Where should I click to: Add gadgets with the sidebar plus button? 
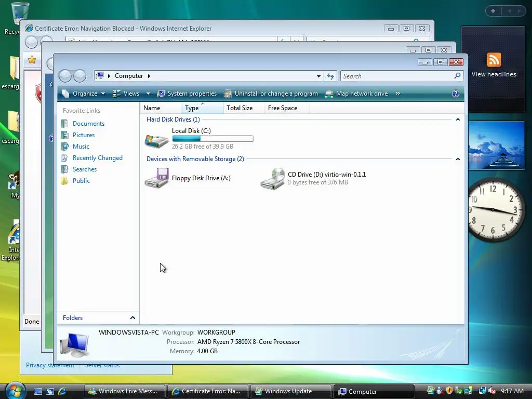tap(493, 11)
